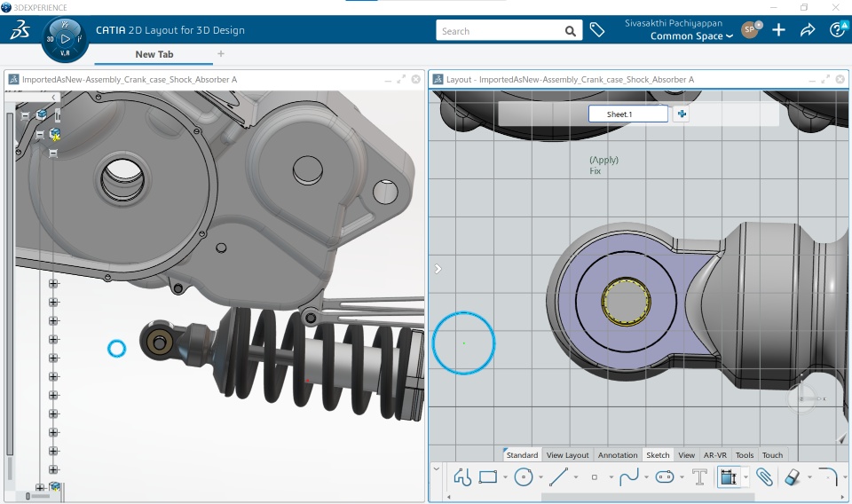Select the Text annotation tool
This screenshot has height=504, width=852.
pos(699,477)
